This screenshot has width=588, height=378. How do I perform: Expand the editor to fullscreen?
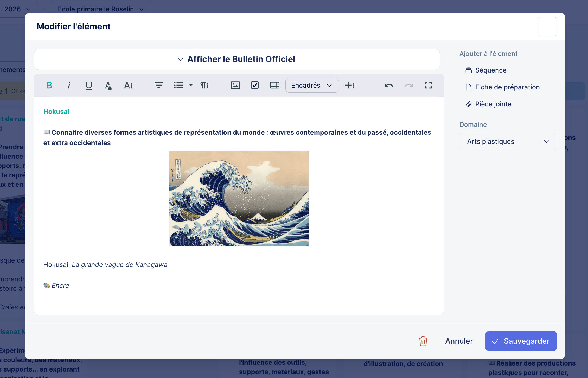428,85
